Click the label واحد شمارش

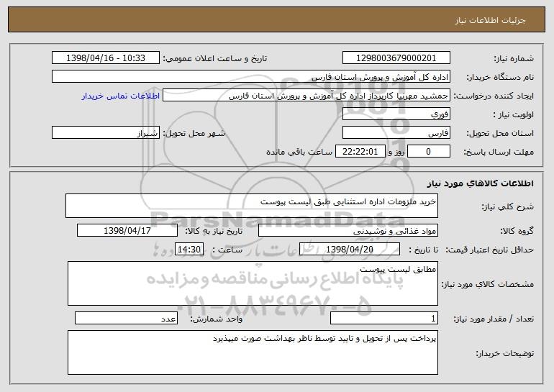(217, 319)
